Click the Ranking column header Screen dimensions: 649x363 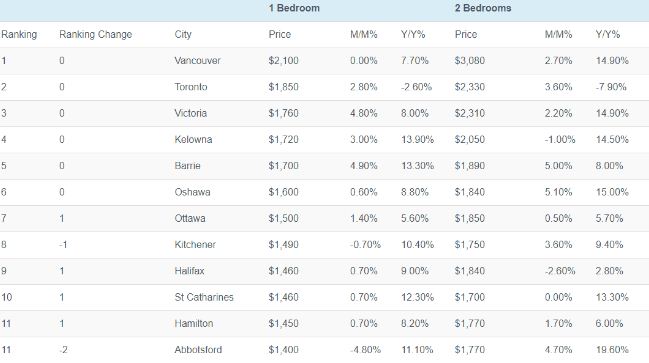tap(19, 34)
